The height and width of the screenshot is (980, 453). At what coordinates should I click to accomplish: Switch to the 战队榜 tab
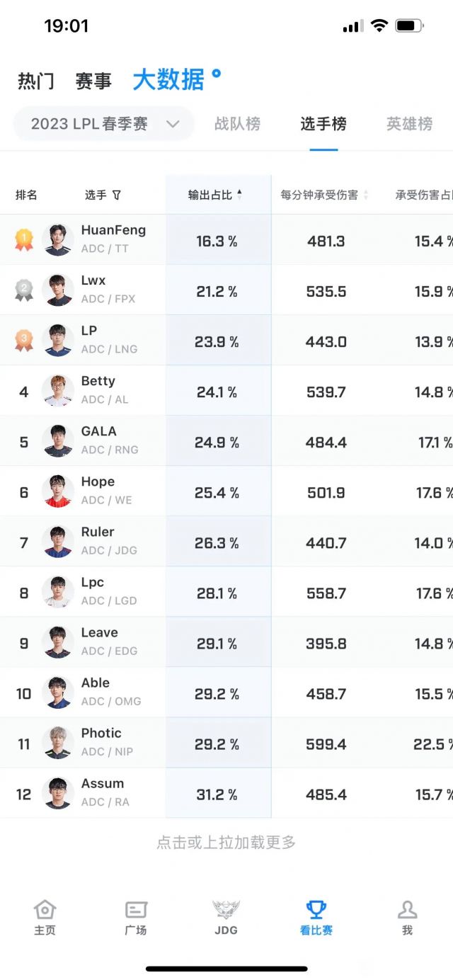(x=237, y=124)
